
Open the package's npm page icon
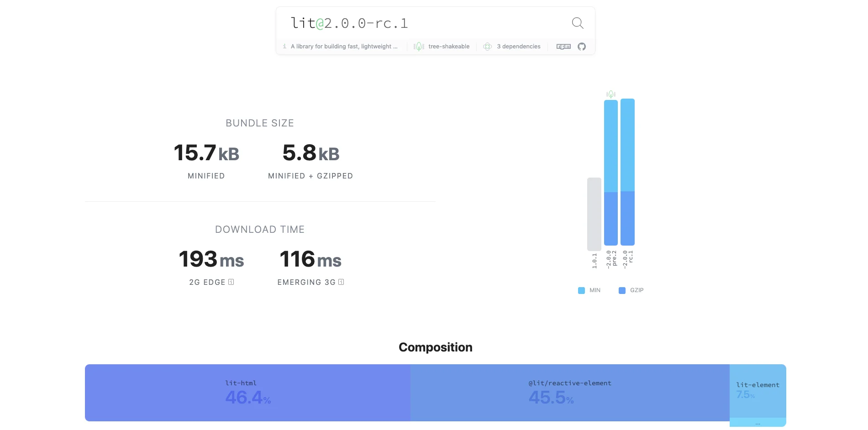[x=563, y=46]
